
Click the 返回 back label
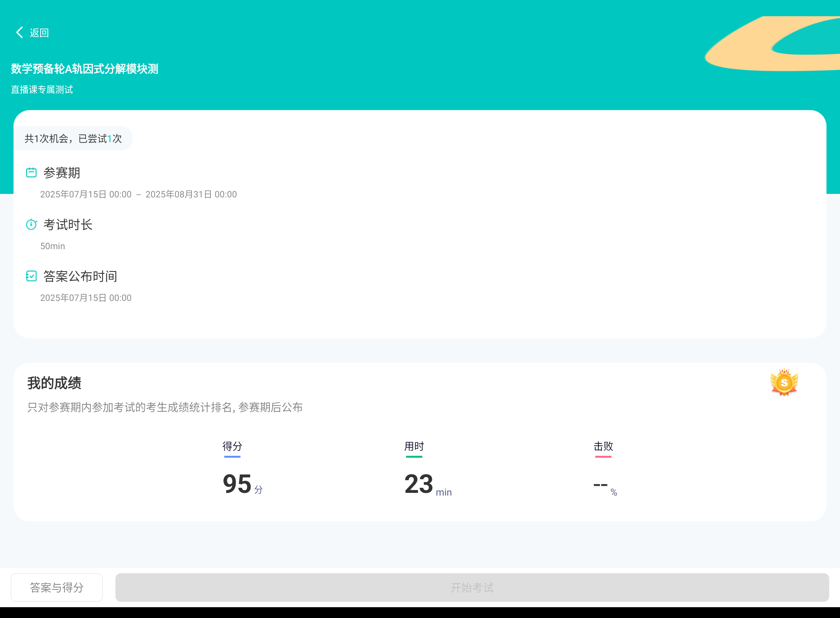[x=39, y=33]
